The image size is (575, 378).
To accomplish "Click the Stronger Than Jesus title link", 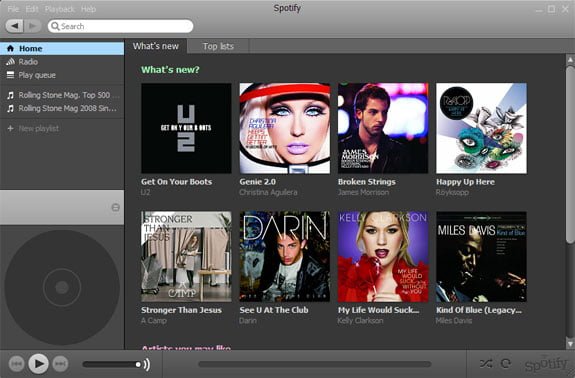I will coord(182,310).
